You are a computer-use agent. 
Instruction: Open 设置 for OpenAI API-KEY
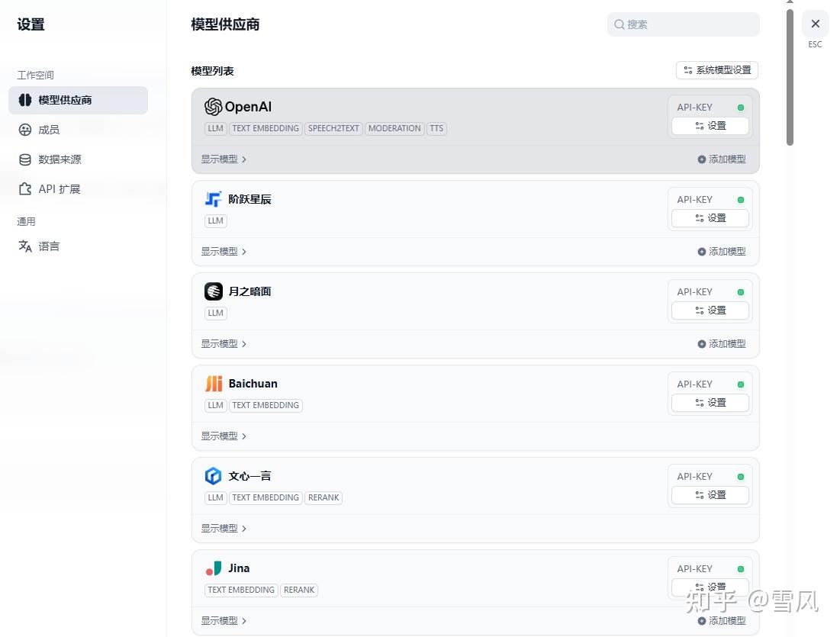pos(710,126)
